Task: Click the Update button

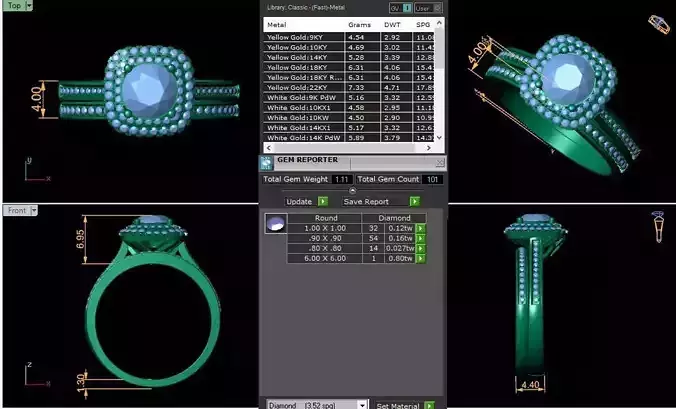Action: point(299,201)
